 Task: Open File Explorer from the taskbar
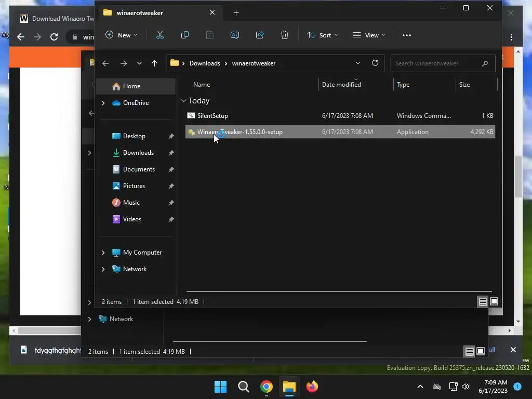tap(289, 387)
